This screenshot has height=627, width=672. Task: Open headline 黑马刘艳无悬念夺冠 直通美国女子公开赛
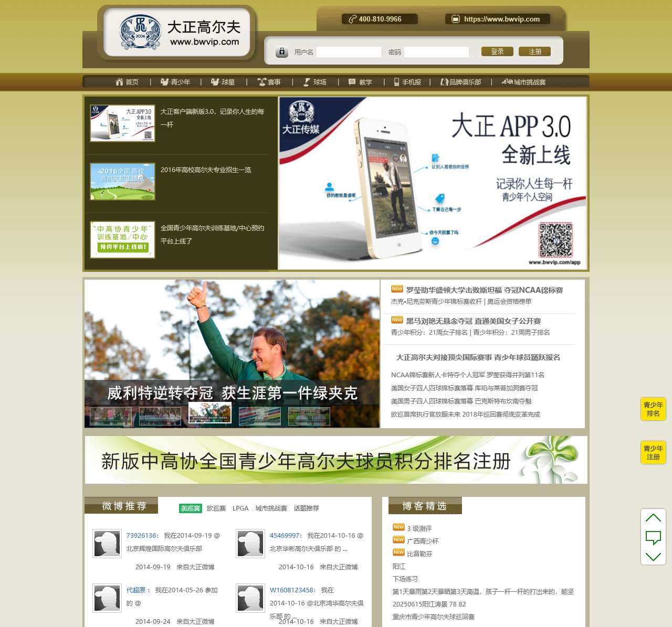[x=473, y=321]
